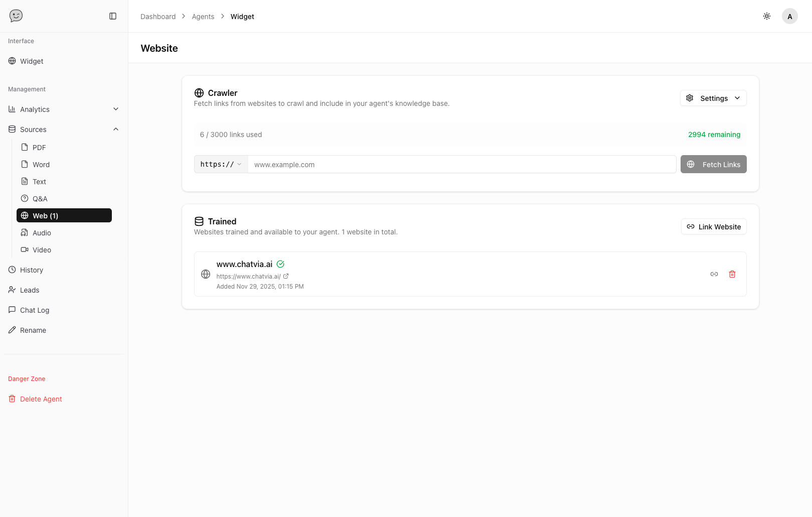The width and height of the screenshot is (812, 517).
Task: Go to the Q&A source
Action: (x=40, y=199)
